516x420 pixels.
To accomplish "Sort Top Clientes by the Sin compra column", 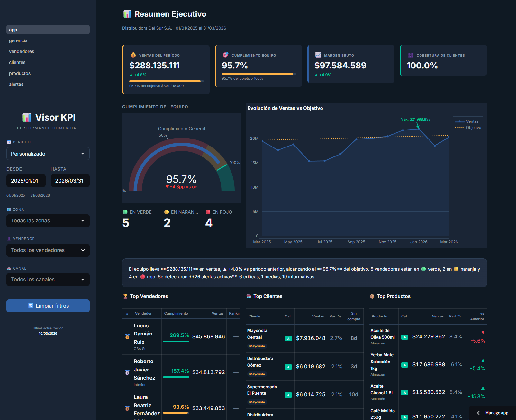I will [354, 316].
